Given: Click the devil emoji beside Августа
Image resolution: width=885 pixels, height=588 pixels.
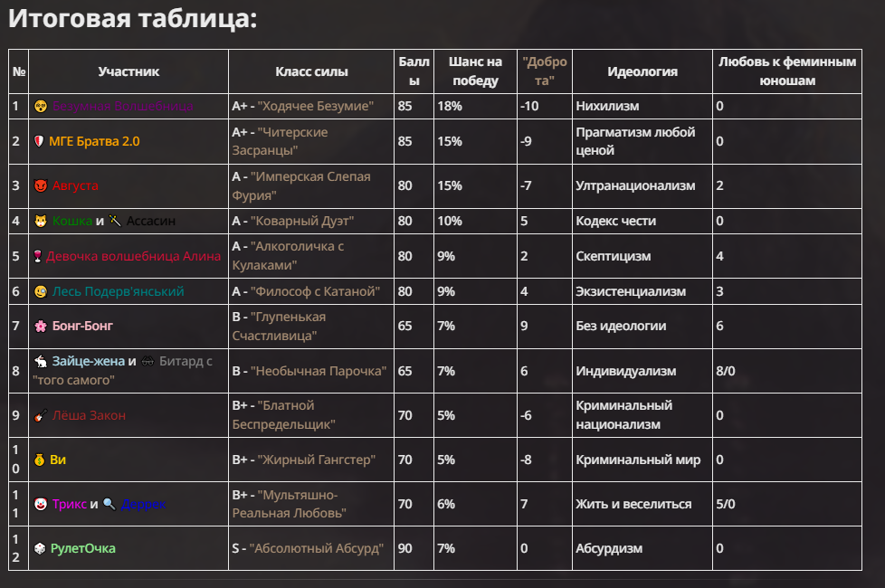Looking at the screenshot, I should (x=40, y=185).
